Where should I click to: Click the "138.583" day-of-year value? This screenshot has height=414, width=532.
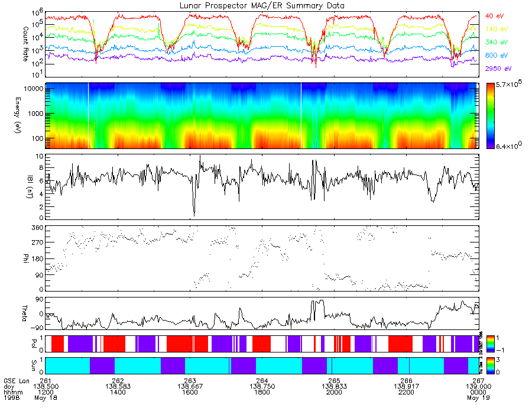click(118, 387)
